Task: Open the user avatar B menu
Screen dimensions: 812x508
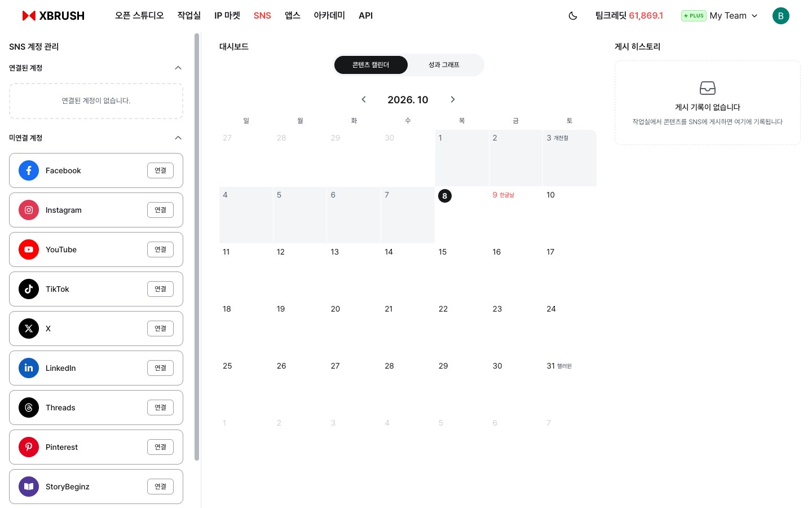Action: [x=780, y=16]
